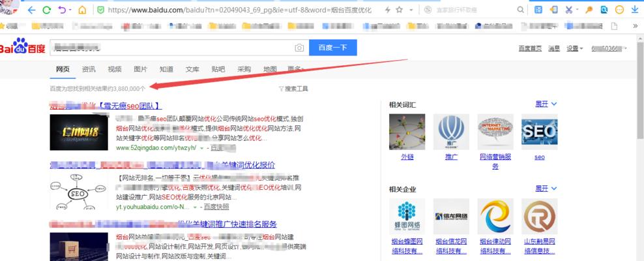The height and width of the screenshot is (261, 644).
Task: Click the 信邦网络 result thumbnail
Action: point(79,132)
